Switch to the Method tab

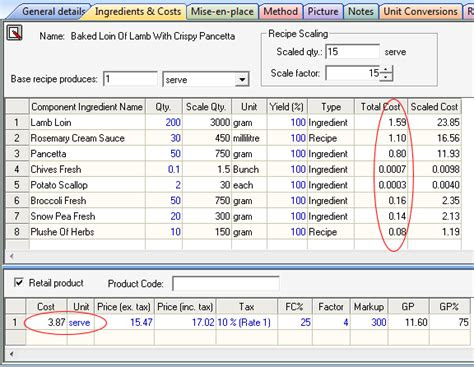click(281, 12)
